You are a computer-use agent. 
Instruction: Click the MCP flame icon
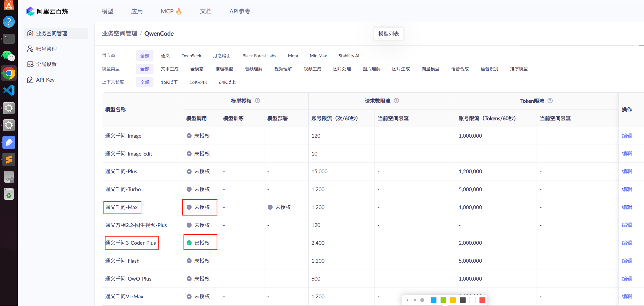click(x=179, y=11)
